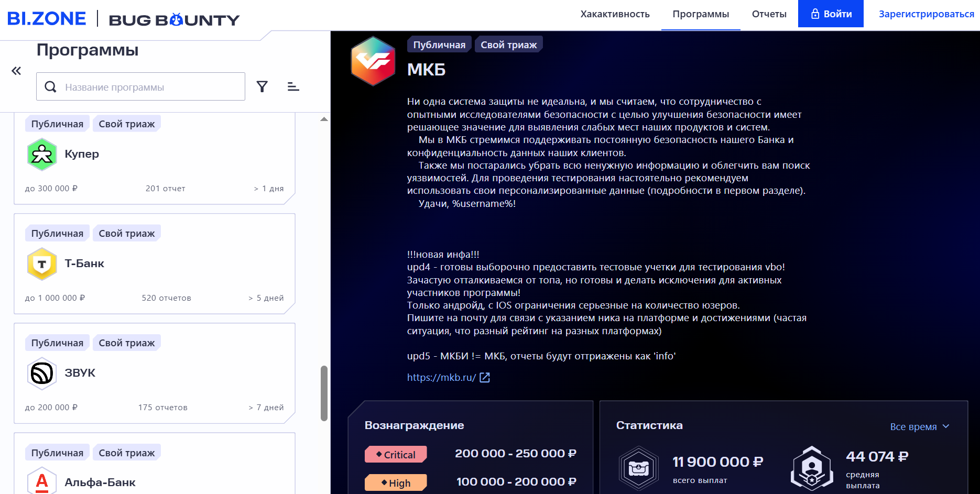This screenshot has width=980, height=494.
Task: Click the Свой триаж tag on Т-Банк card
Action: pyautogui.click(x=127, y=234)
